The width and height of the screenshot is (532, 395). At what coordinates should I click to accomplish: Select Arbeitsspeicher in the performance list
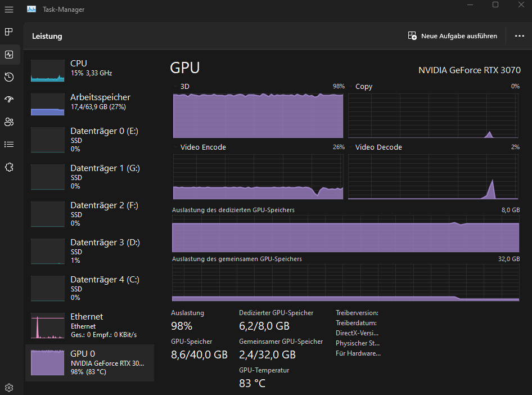point(89,104)
